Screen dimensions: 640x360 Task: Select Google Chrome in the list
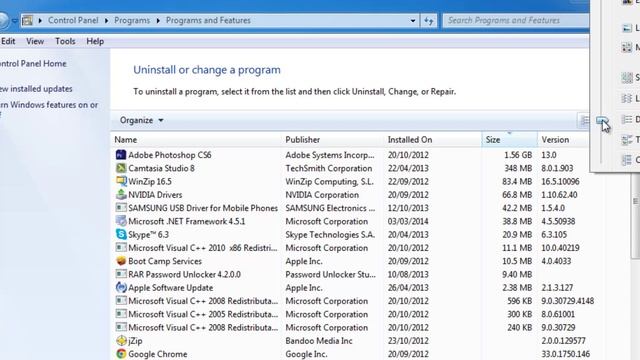(158, 354)
